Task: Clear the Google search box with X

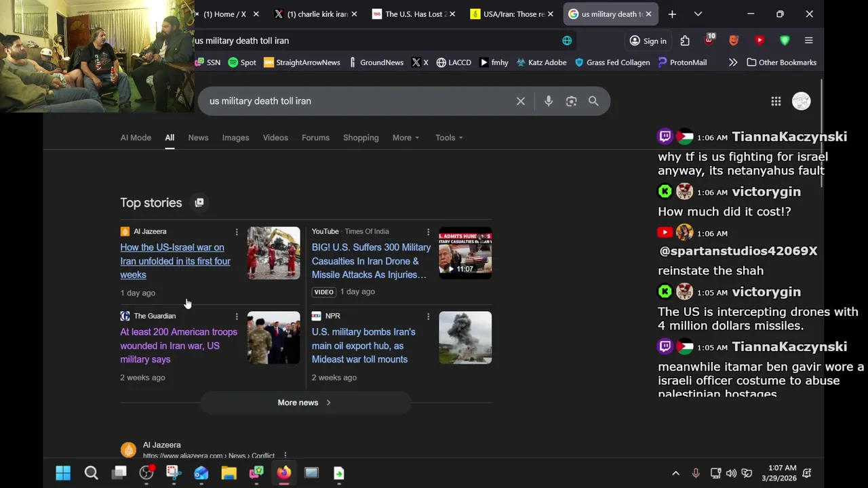Action: click(x=521, y=101)
